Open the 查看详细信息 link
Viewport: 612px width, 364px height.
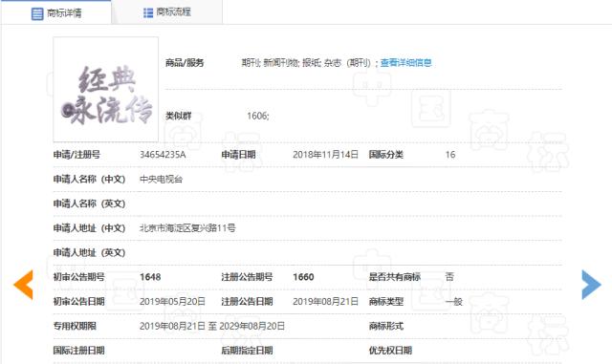[405, 62]
